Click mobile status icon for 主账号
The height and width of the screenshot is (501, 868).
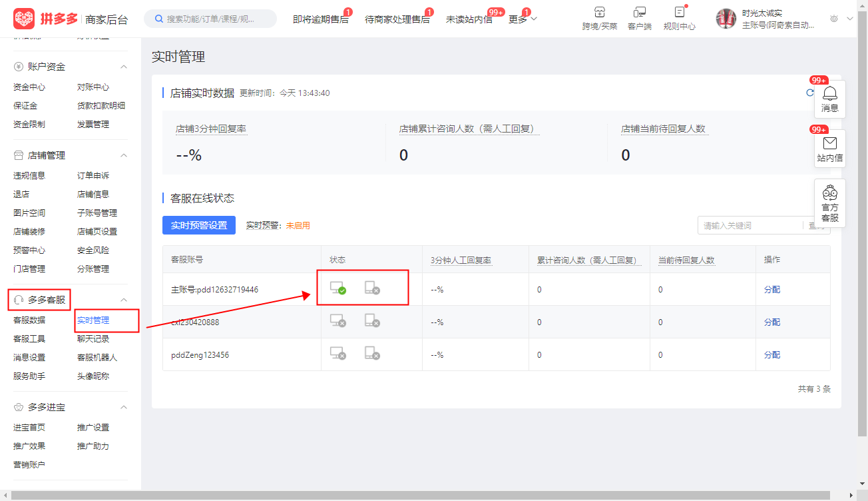[x=372, y=288]
